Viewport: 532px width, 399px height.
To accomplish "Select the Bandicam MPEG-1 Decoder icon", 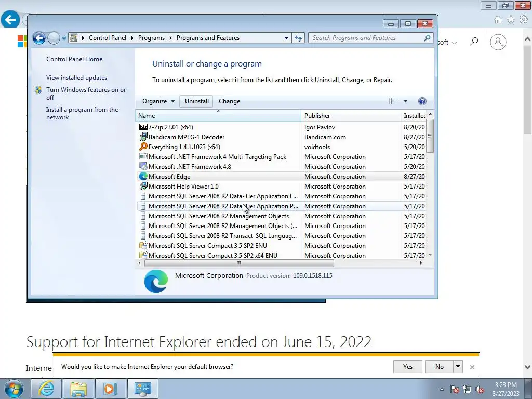I will coord(143,137).
